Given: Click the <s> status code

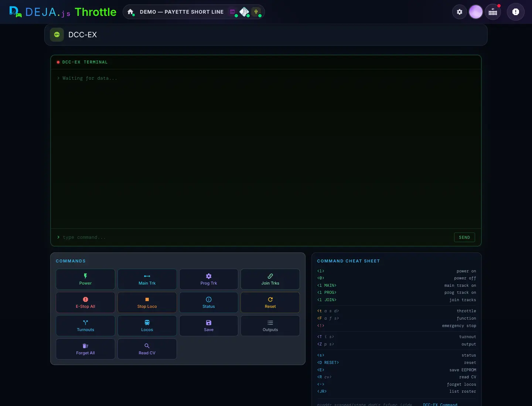Looking at the screenshot, I should point(321,355).
